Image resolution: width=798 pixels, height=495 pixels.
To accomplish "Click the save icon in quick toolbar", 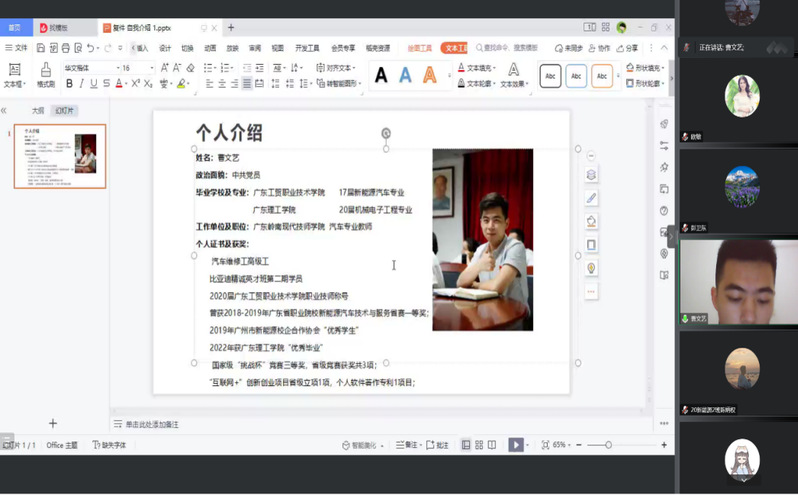I will point(40,48).
